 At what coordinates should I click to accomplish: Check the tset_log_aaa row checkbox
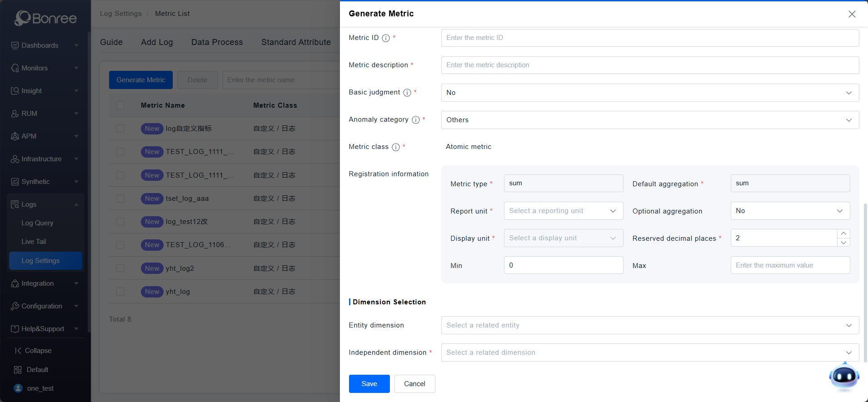click(120, 199)
